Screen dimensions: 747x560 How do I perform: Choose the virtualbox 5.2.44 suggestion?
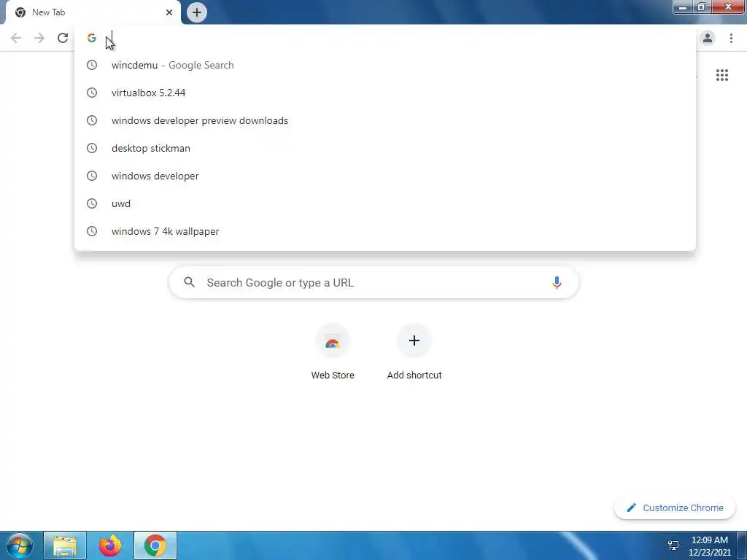385,93
